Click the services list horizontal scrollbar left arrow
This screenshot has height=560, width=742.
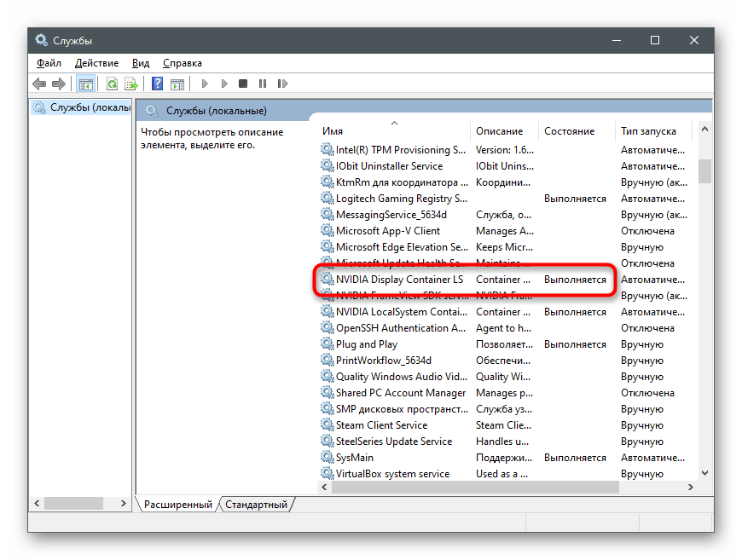(324, 488)
